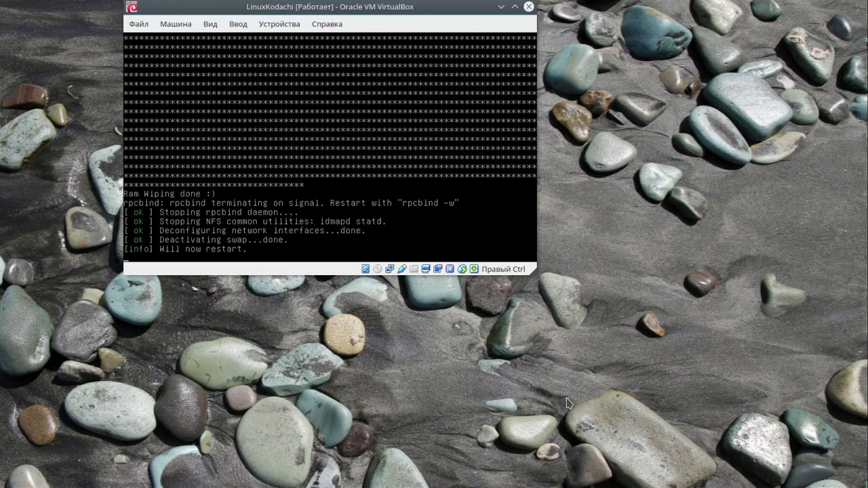Minimize the VirtualBox window
The image size is (868, 488).
(x=501, y=7)
